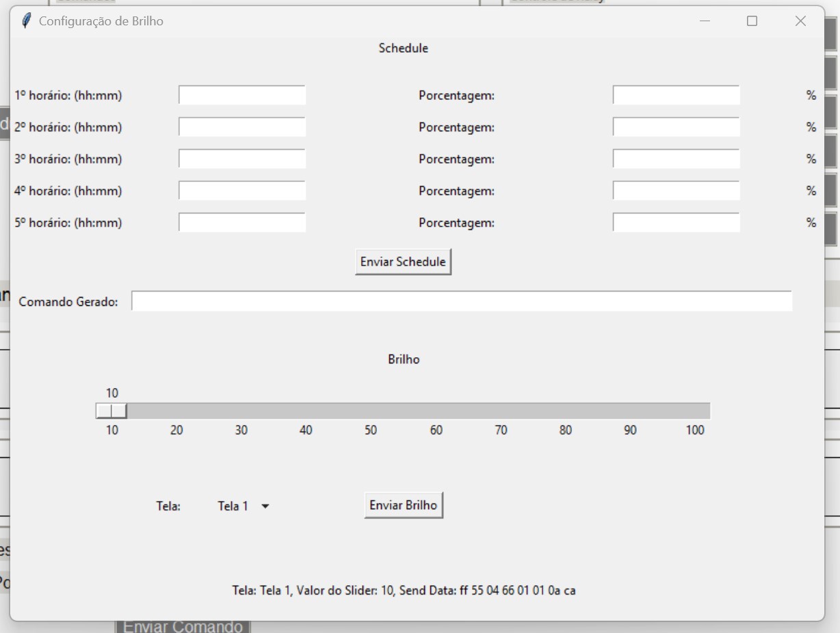Select the Comando Gerado text field
This screenshot has width=840, height=633.
click(462, 301)
